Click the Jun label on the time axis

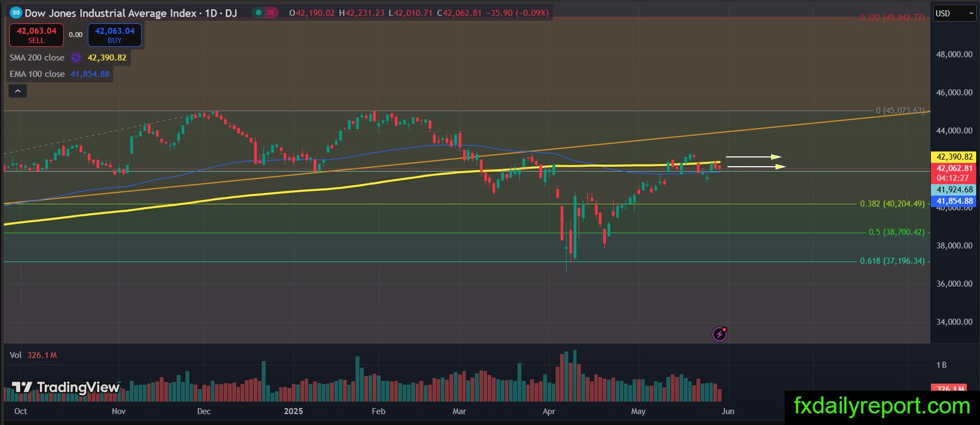point(728,411)
